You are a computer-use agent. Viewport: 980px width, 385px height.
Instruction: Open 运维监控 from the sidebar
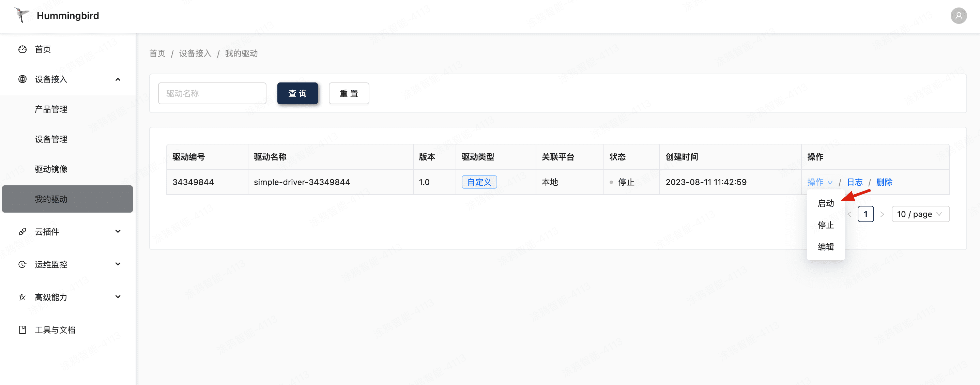point(50,264)
